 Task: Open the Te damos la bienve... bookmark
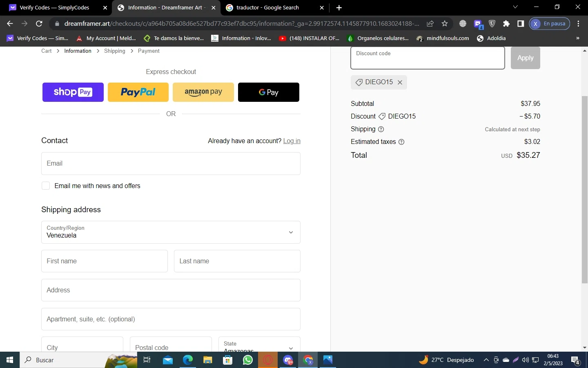click(x=174, y=38)
